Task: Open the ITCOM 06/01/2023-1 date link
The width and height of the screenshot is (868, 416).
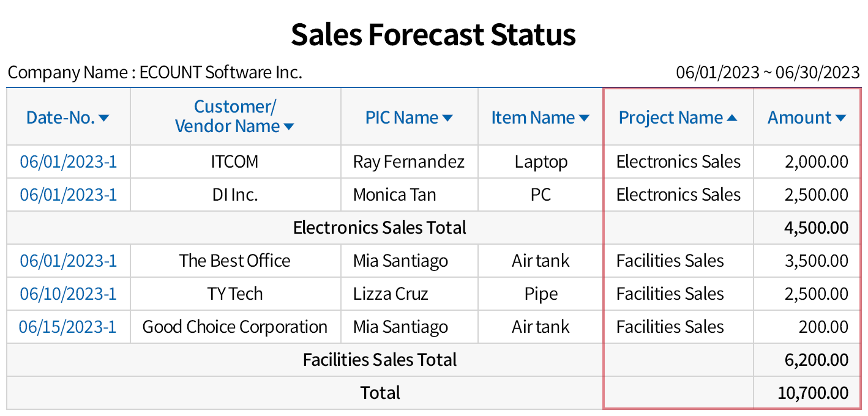Action: (x=68, y=162)
